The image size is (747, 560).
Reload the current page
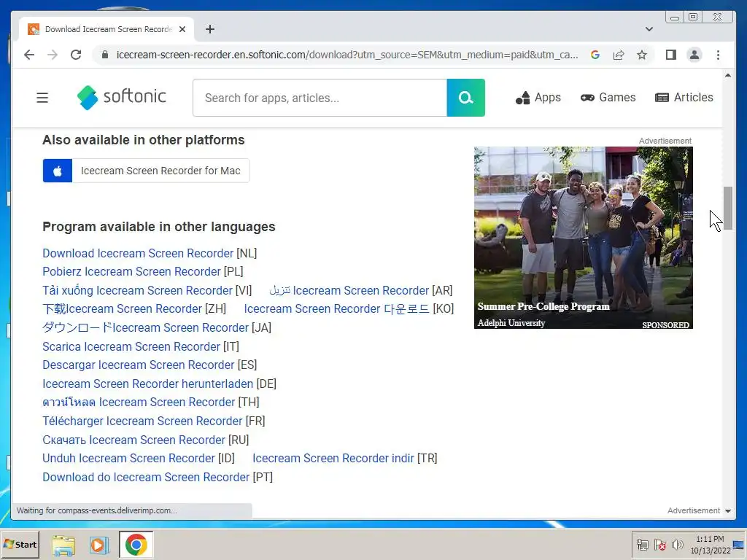coord(76,55)
